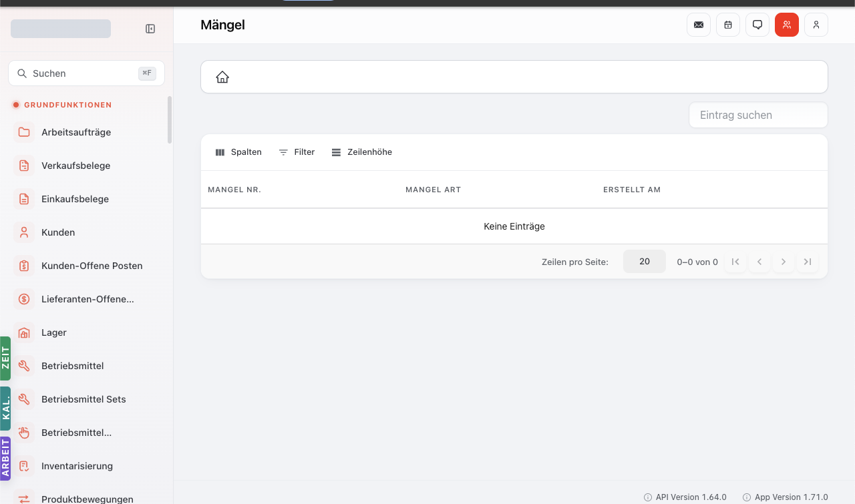The height and width of the screenshot is (504, 855).
Task: Click the Kunden person icon
Action: (24, 232)
